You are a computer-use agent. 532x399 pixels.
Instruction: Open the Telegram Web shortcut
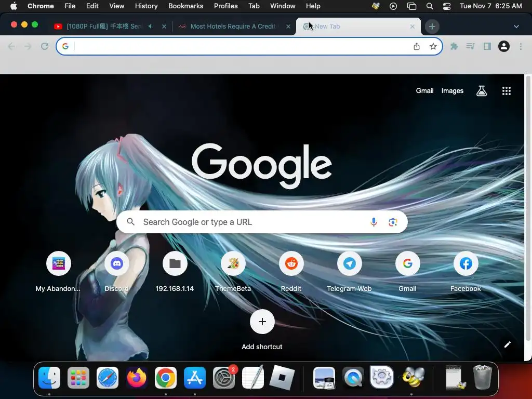[x=350, y=271]
